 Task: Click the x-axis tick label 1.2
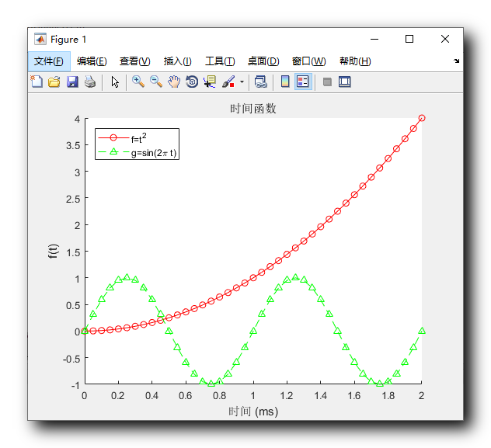(x=287, y=396)
